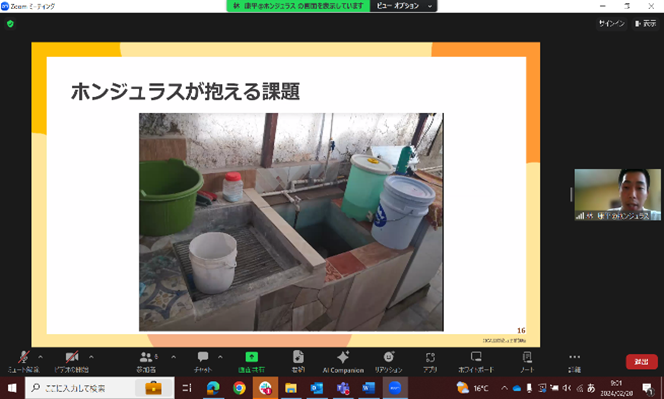Open the Apps panel
The height and width of the screenshot is (399, 664).
[430, 362]
